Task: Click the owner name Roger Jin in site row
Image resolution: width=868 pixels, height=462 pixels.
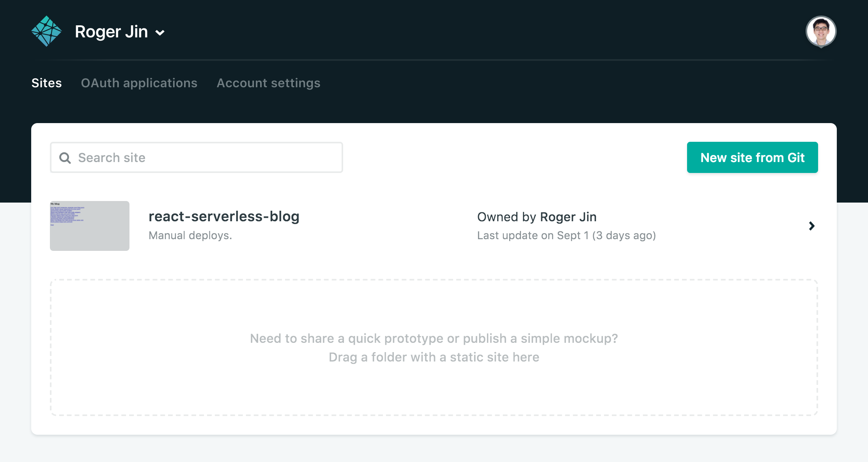Action: pos(568,217)
